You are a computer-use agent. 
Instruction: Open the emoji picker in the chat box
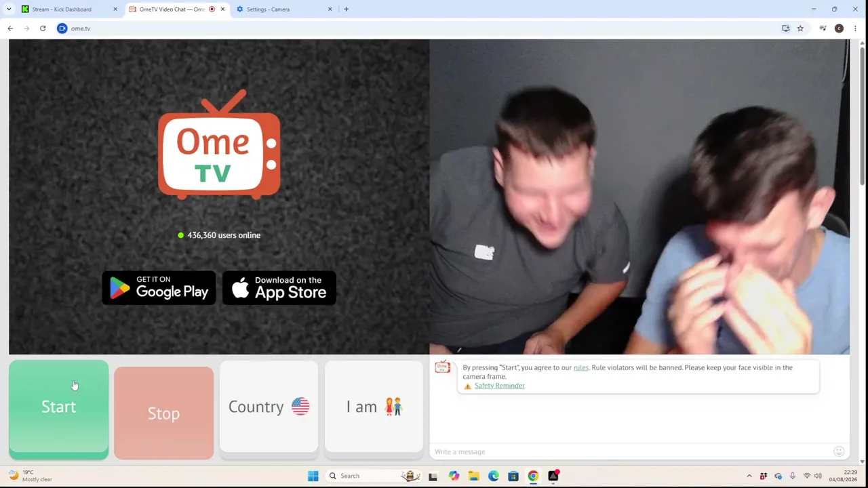(839, 451)
